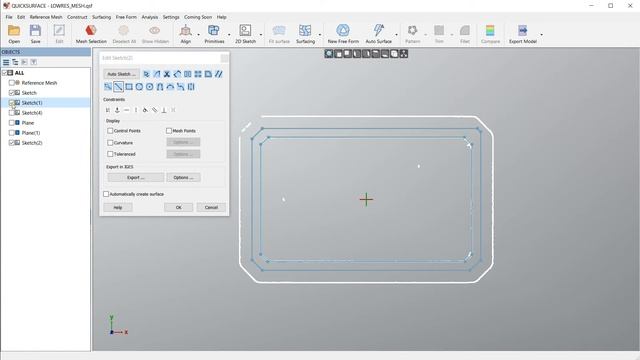
Task: Run the Auto Surface tool
Action: point(378,33)
